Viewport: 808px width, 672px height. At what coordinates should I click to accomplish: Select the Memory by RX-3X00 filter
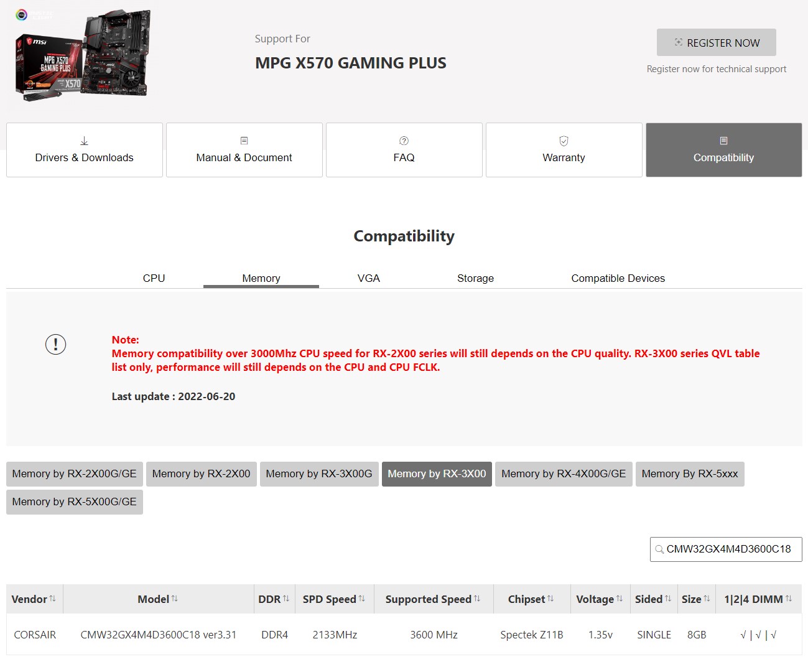437,474
